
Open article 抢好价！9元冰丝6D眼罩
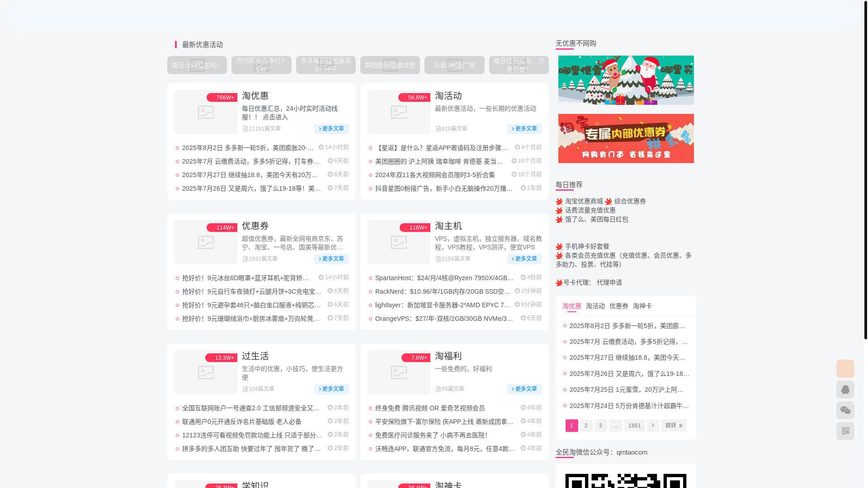(x=246, y=278)
